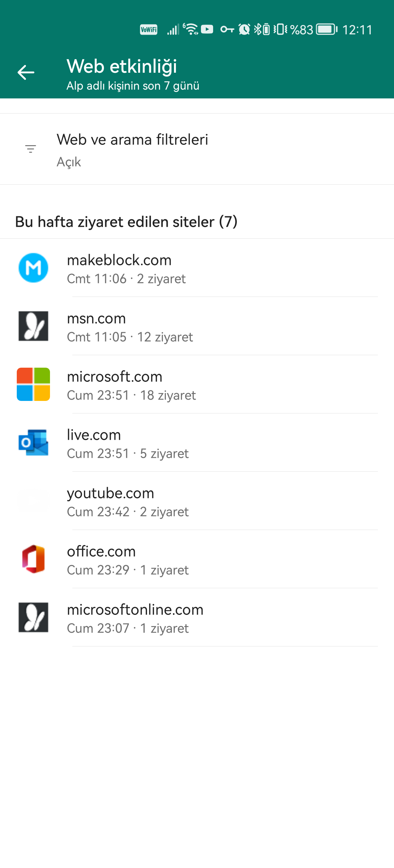Image resolution: width=394 pixels, height=868 pixels.
Task: Tap the red Office logo icon
Action: (33, 559)
